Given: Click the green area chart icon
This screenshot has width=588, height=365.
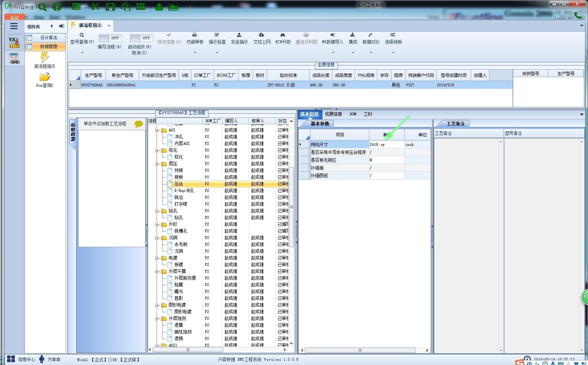Looking at the screenshot, I should 174,7.
